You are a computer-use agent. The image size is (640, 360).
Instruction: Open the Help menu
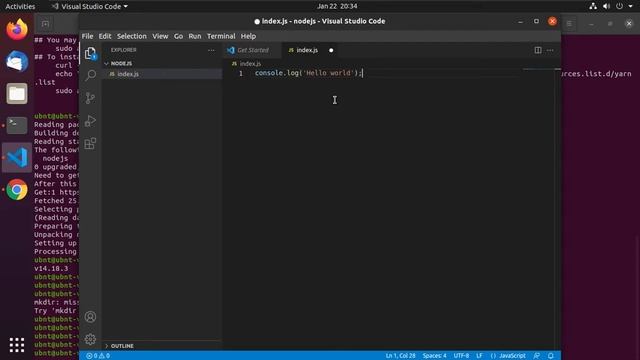(x=248, y=36)
